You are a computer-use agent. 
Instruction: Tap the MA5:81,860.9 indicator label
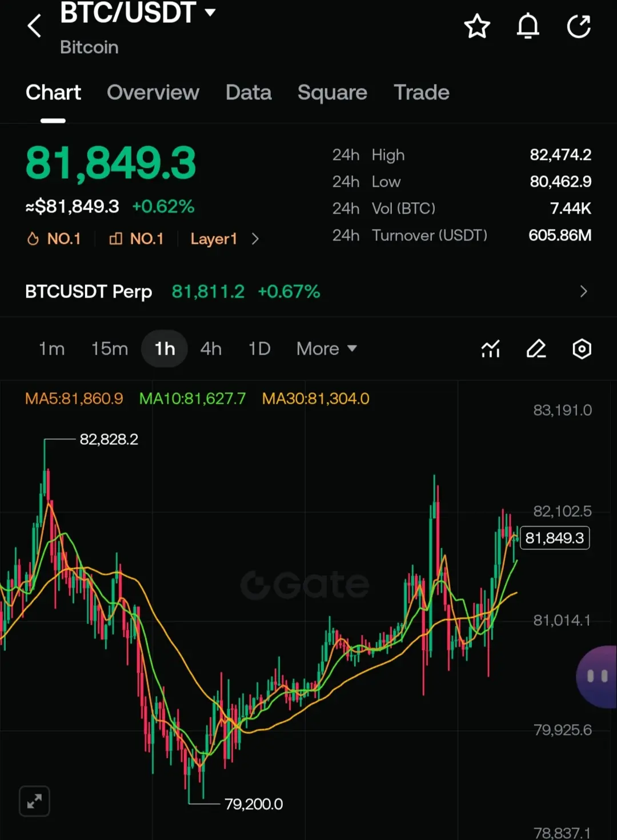pyautogui.click(x=74, y=398)
